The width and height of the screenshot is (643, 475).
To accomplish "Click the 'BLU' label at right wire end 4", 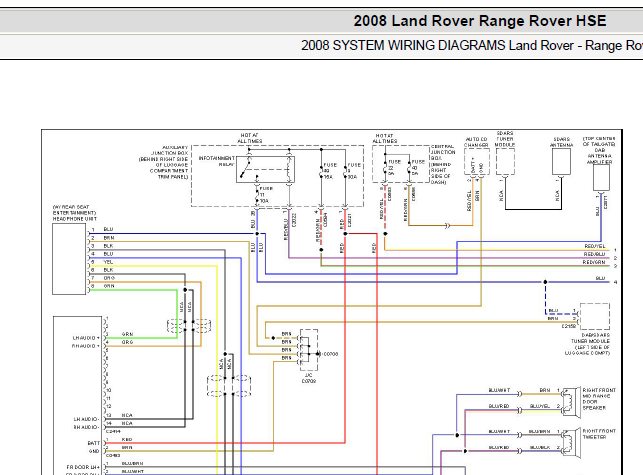I will click(600, 278).
